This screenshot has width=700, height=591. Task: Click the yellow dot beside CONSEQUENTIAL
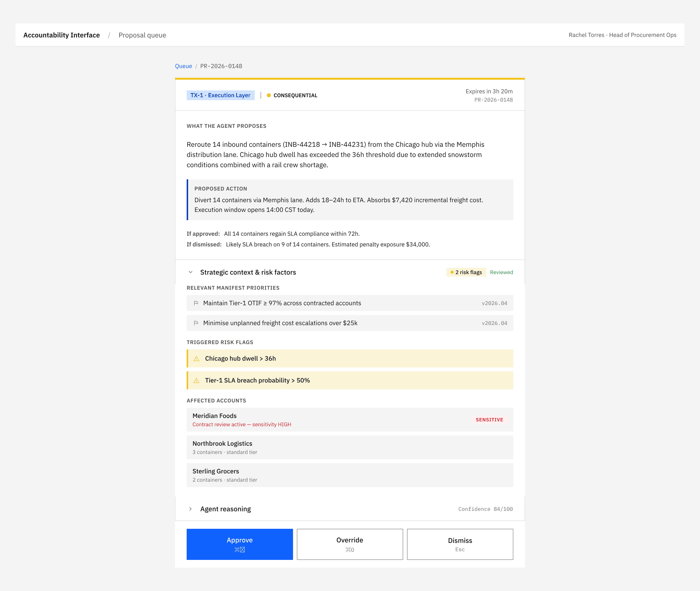coord(269,96)
